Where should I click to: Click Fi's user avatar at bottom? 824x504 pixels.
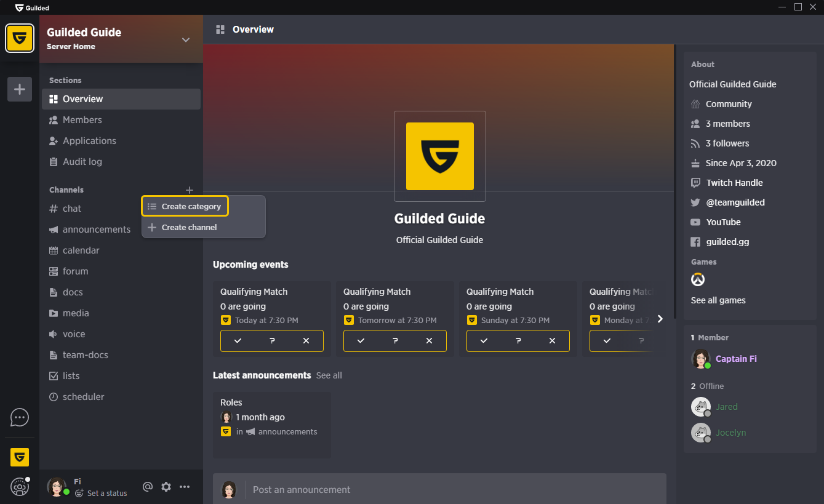tap(57, 487)
